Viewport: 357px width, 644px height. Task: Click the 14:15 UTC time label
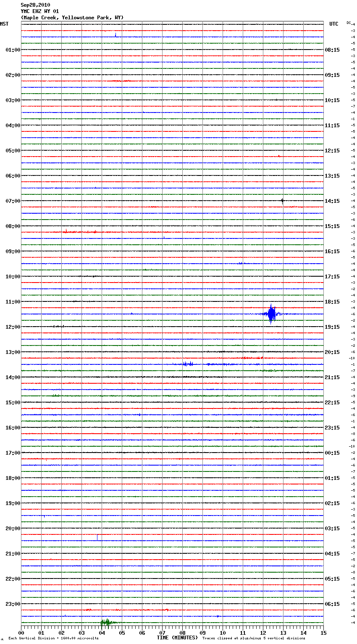coord(332,201)
